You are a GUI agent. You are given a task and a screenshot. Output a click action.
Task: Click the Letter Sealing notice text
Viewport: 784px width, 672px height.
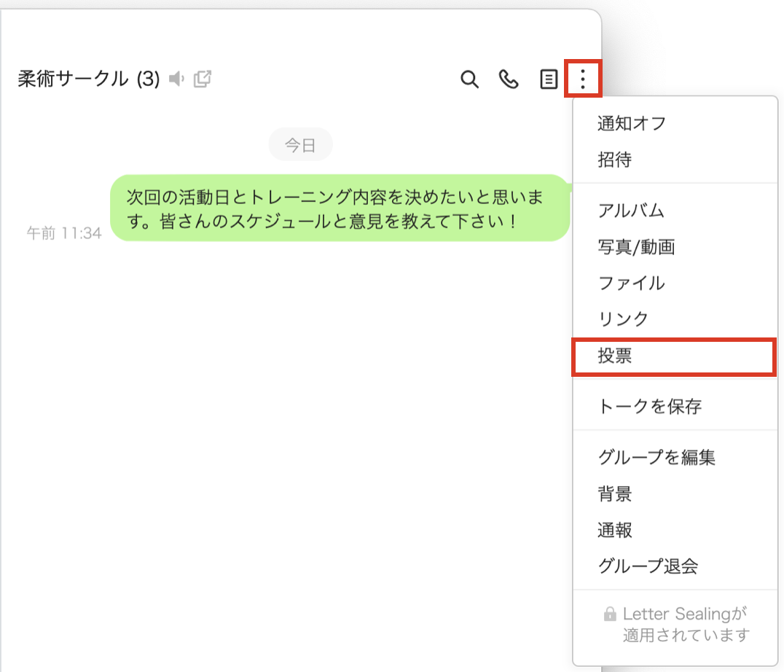coord(686,624)
